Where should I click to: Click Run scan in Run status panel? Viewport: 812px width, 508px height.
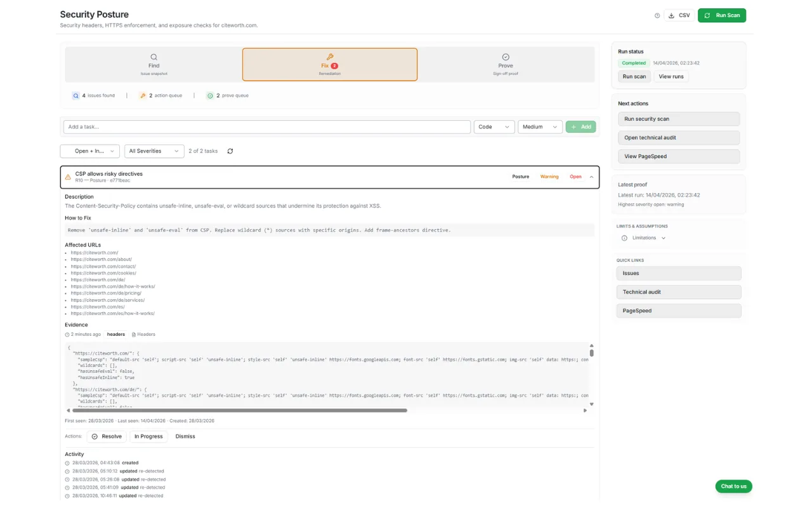pos(634,77)
